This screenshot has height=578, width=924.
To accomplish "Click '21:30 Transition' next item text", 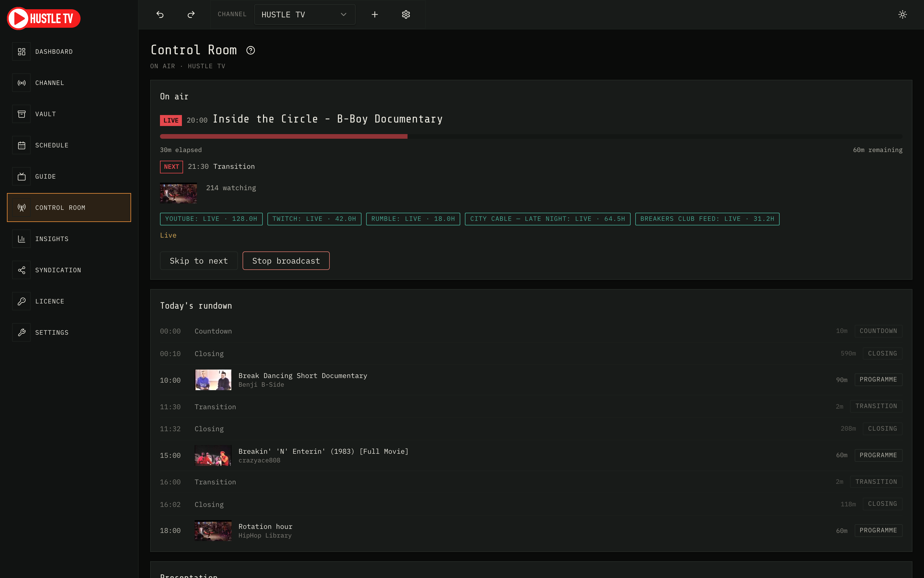I will pos(221,167).
